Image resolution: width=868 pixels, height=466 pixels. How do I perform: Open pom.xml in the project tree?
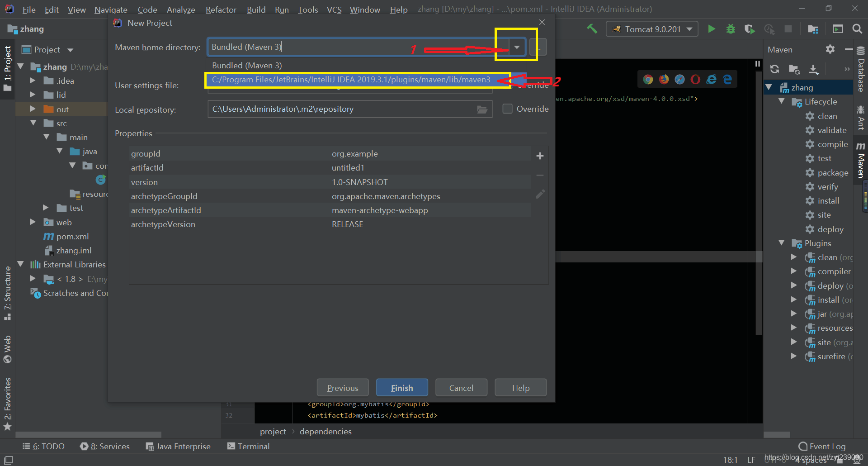[x=66, y=237]
